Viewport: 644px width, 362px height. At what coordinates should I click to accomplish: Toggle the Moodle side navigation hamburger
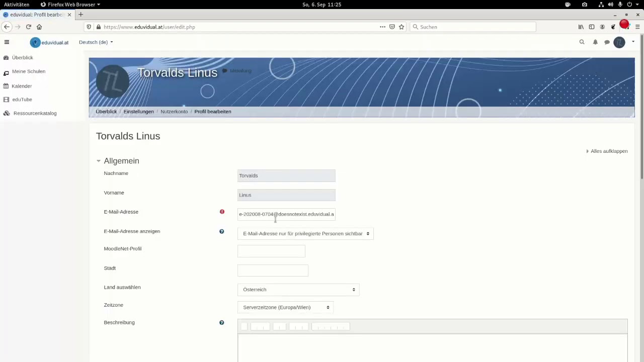(7, 42)
